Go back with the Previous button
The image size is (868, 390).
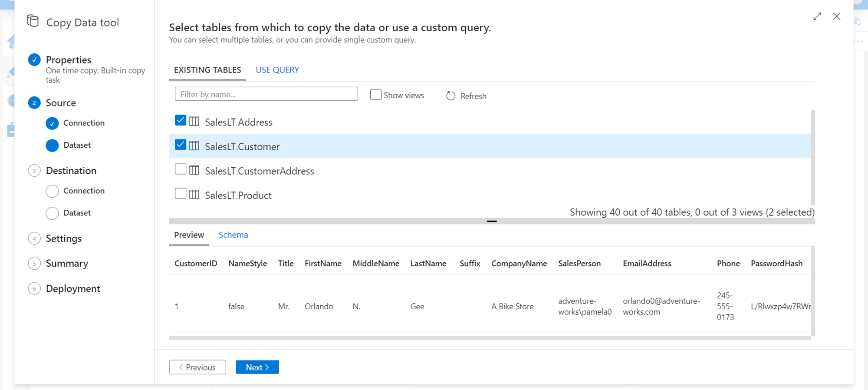tap(197, 367)
